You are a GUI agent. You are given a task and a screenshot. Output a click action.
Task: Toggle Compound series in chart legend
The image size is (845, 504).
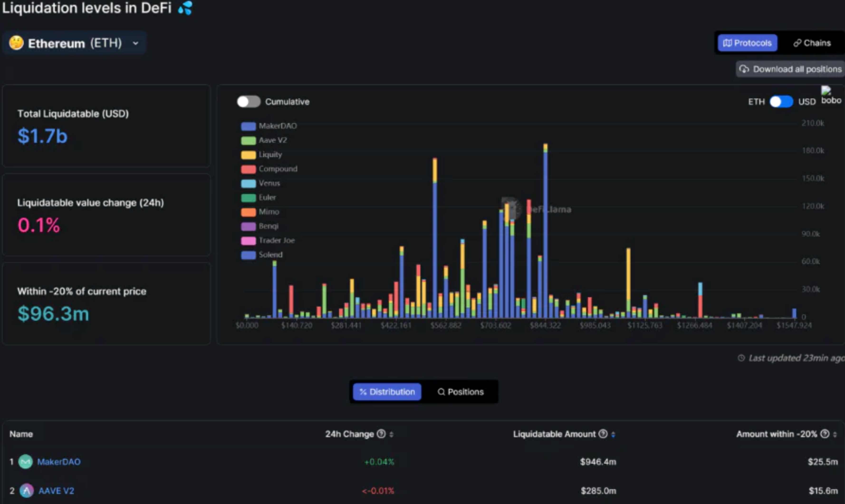(278, 169)
